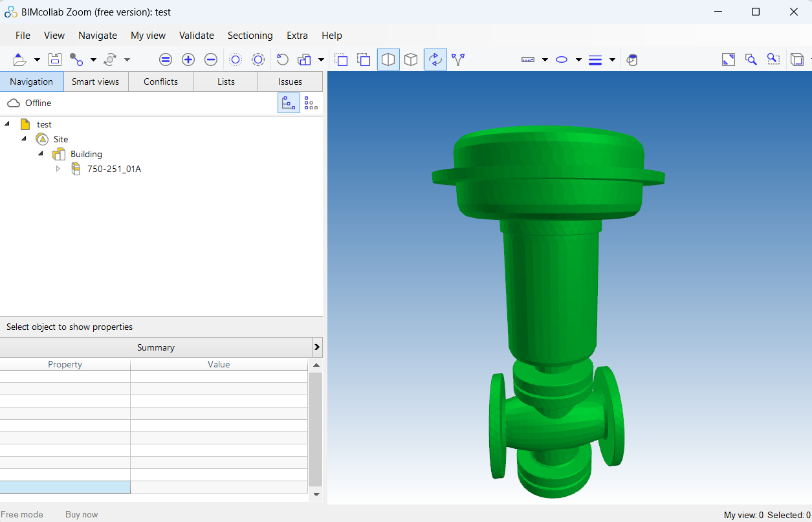This screenshot has width=812, height=522.
Task: Switch to the Smart views tab
Action: point(96,82)
